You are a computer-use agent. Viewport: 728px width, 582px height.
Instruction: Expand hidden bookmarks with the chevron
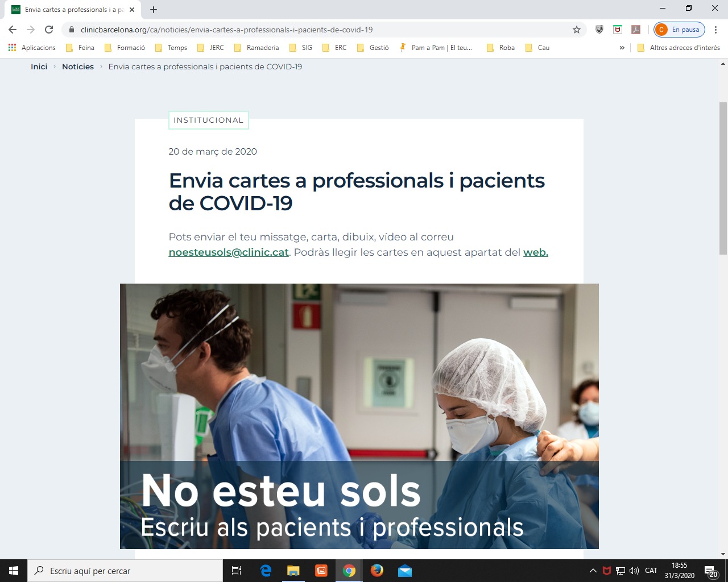[622, 48]
